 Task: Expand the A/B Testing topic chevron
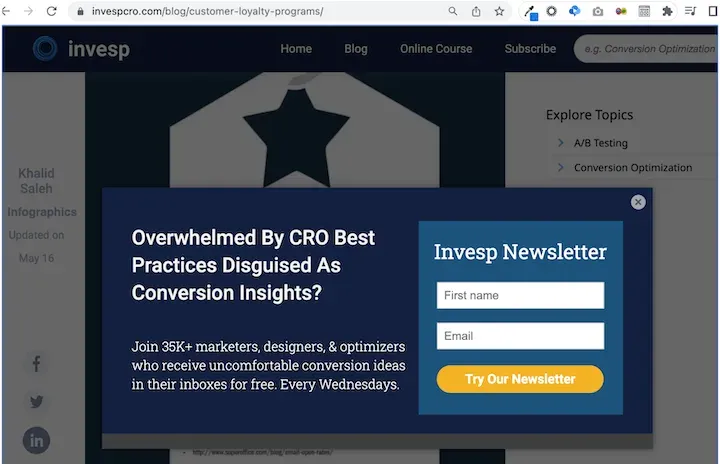(x=561, y=143)
